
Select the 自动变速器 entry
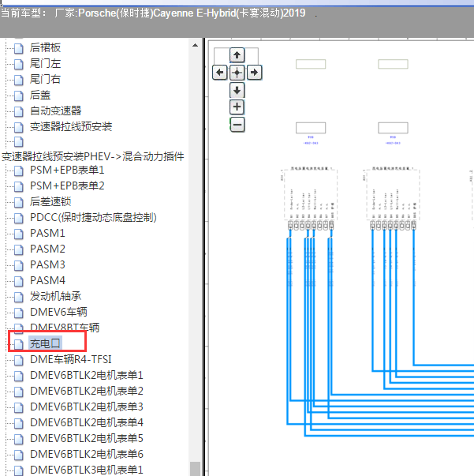(56, 111)
